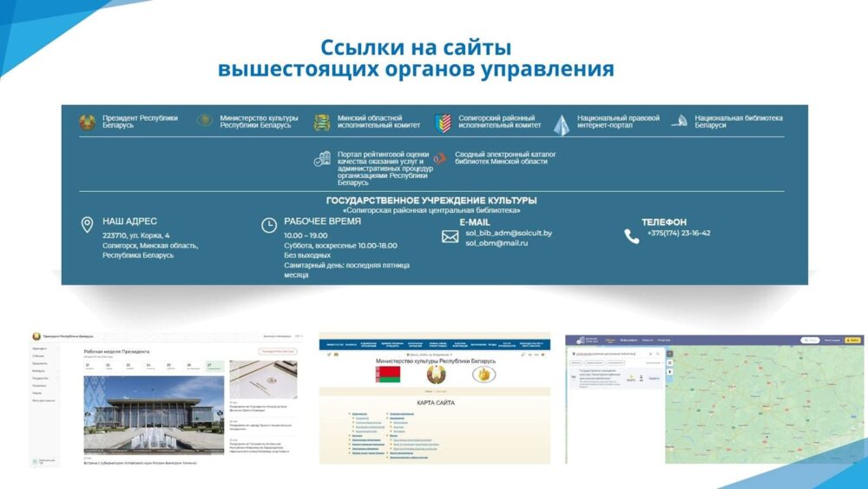The image size is (868, 489).
Task: Click the organization search field in rating portal
Action: click(x=616, y=354)
